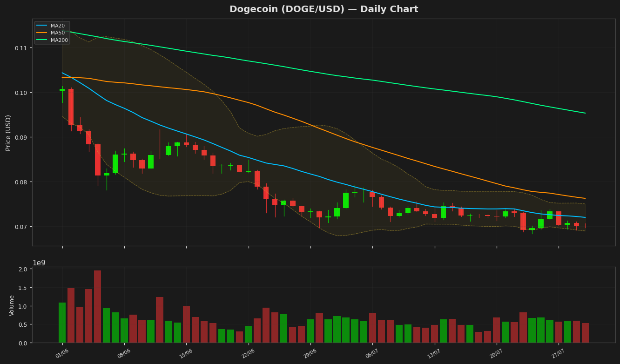The height and width of the screenshot is (364, 620).
Task: Click the 0.07 price tick label
Action: point(21,227)
